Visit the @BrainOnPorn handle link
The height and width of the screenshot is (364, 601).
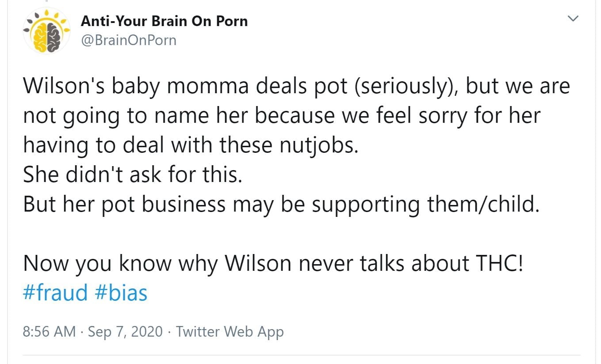click(128, 40)
